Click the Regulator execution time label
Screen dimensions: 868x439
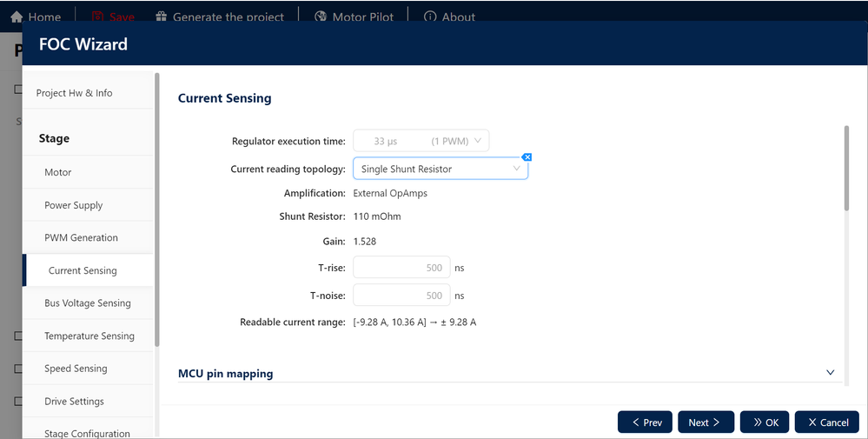click(x=288, y=141)
